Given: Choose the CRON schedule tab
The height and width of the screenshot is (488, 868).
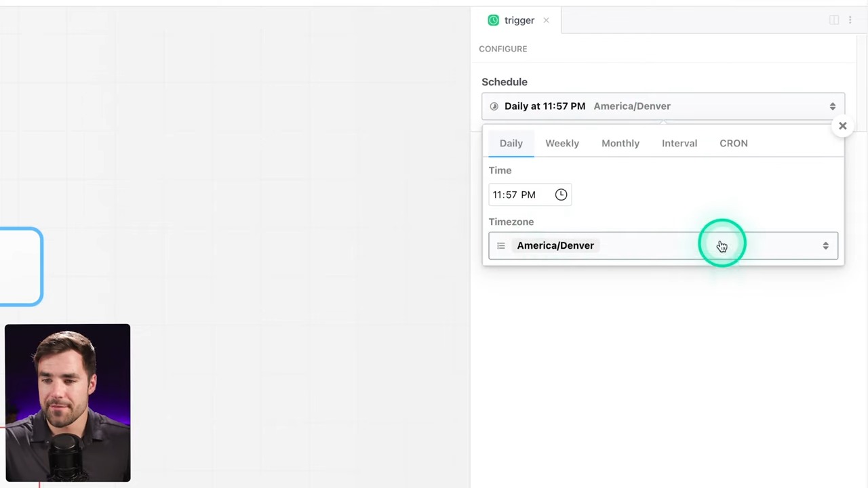Looking at the screenshot, I should (x=733, y=143).
